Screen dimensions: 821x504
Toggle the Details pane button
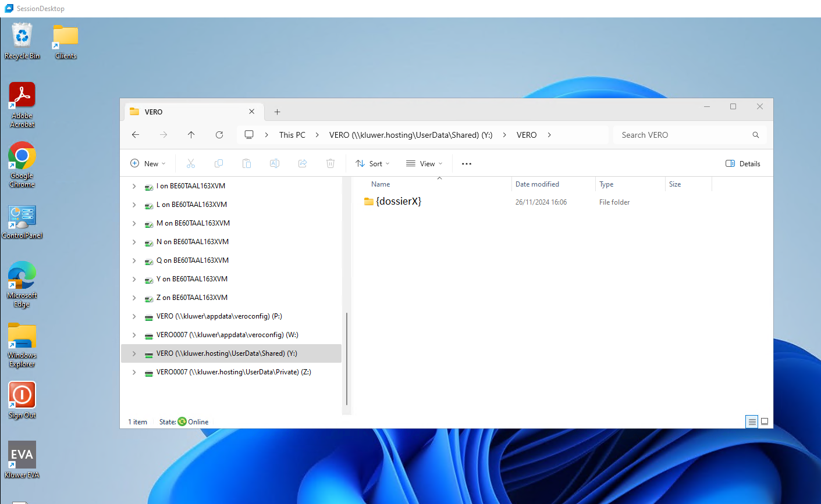click(x=742, y=163)
